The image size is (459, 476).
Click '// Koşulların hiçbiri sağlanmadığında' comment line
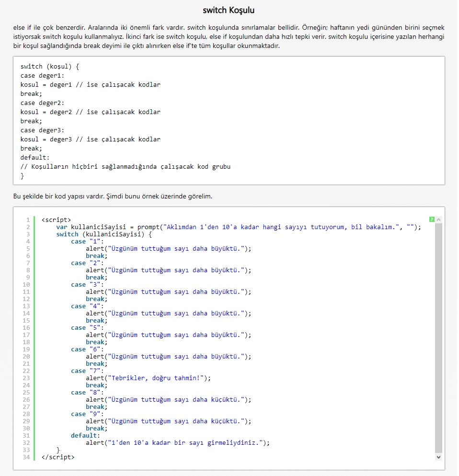point(126,167)
